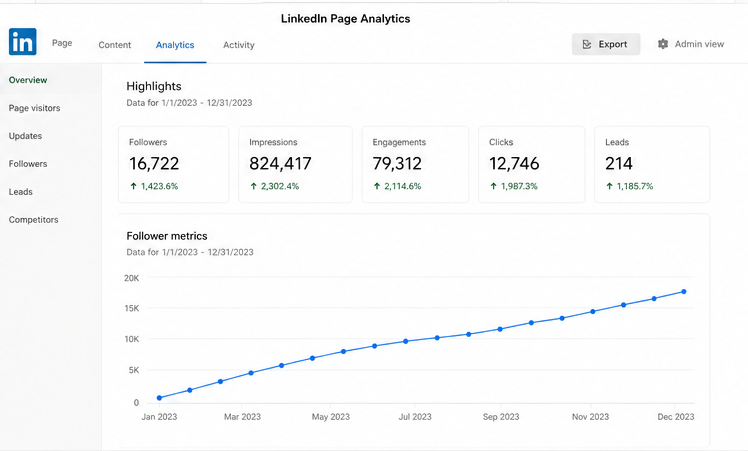Click the Admin view label
This screenshot has height=451, width=748.
pos(699,44)
